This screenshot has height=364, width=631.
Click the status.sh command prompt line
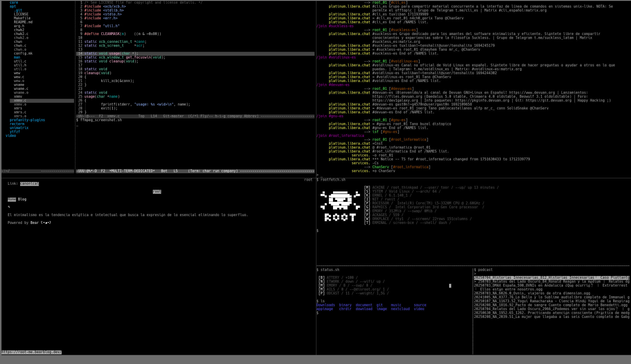[328, 270]
